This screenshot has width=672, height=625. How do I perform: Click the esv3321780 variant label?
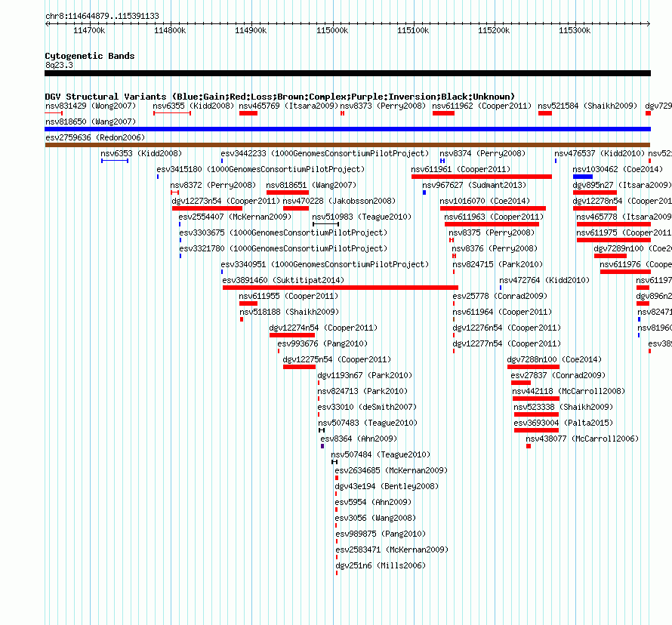click(x=283, y=248)
